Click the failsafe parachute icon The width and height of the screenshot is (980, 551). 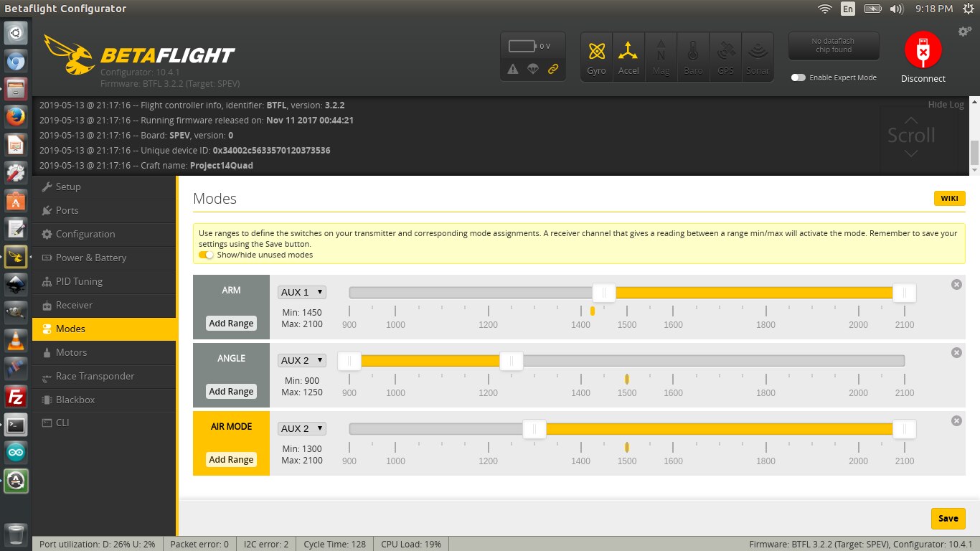pyautogui.click(x=533, y=69)
